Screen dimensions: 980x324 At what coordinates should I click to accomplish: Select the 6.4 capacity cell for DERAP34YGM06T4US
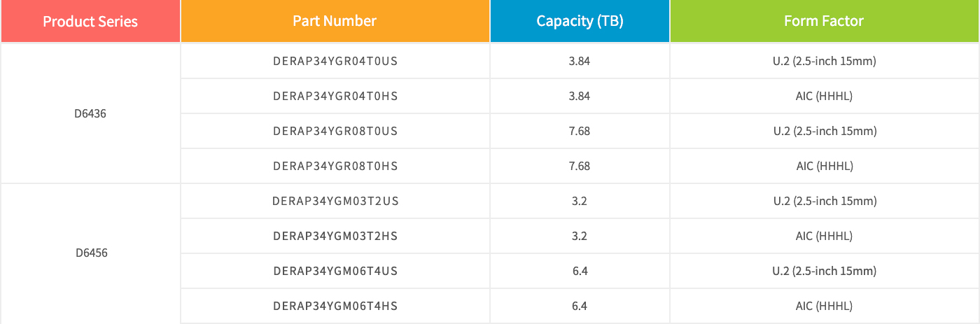(580, 271)
